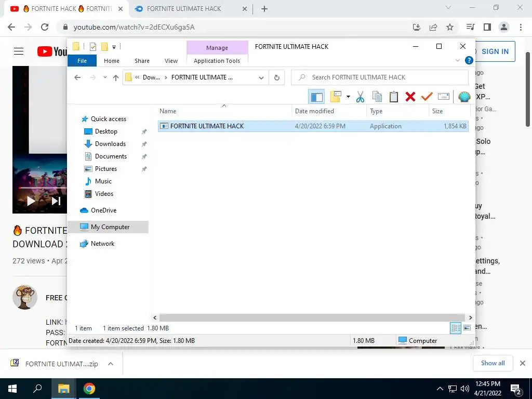This screenshot has height=399, width=532.
Task: Click Quick Access Toolbar properties checkmark icon
Action: pyautogui.click(x=92, y=47)
